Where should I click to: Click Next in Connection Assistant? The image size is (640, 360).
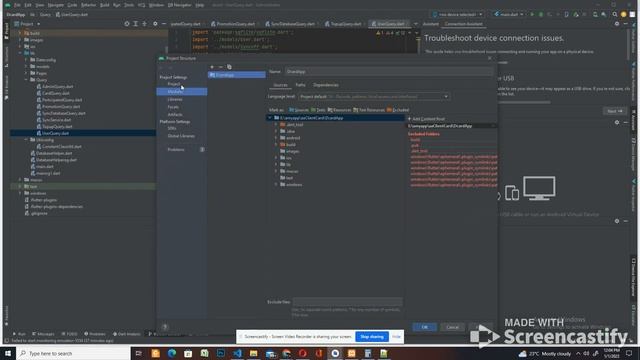614,111
